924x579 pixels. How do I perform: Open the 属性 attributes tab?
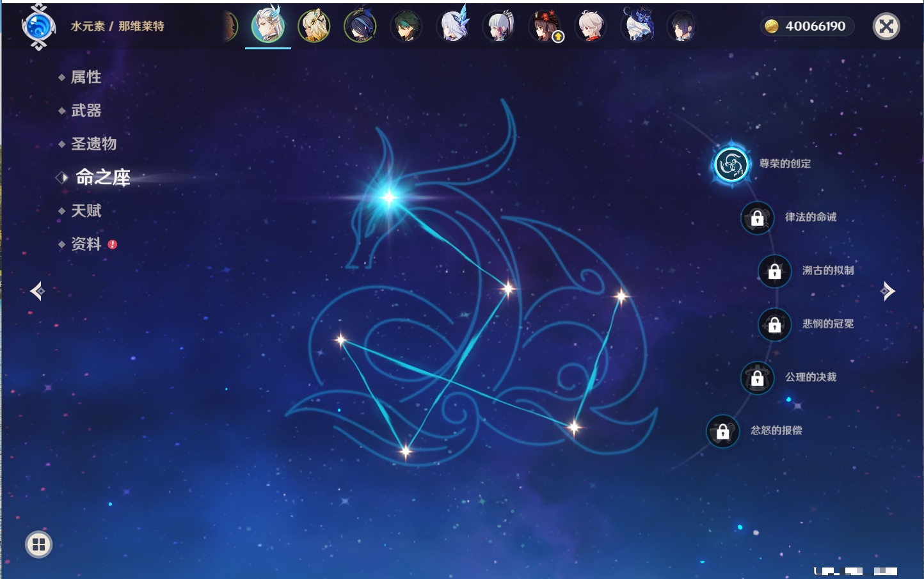86,77
